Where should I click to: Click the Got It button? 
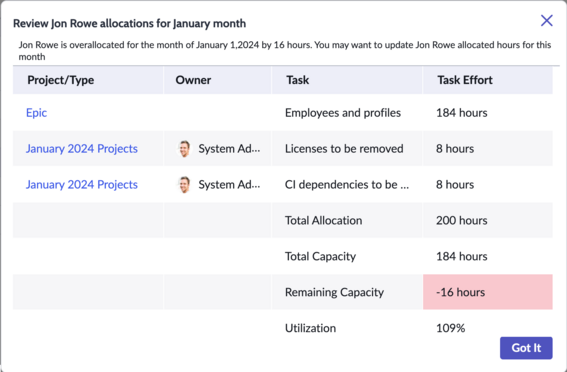526,348
